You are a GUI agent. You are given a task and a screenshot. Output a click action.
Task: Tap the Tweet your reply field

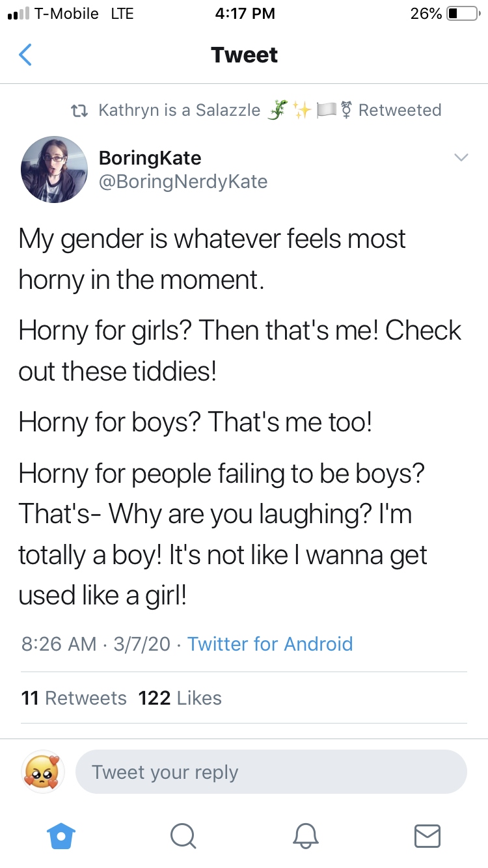click(271, 772)
